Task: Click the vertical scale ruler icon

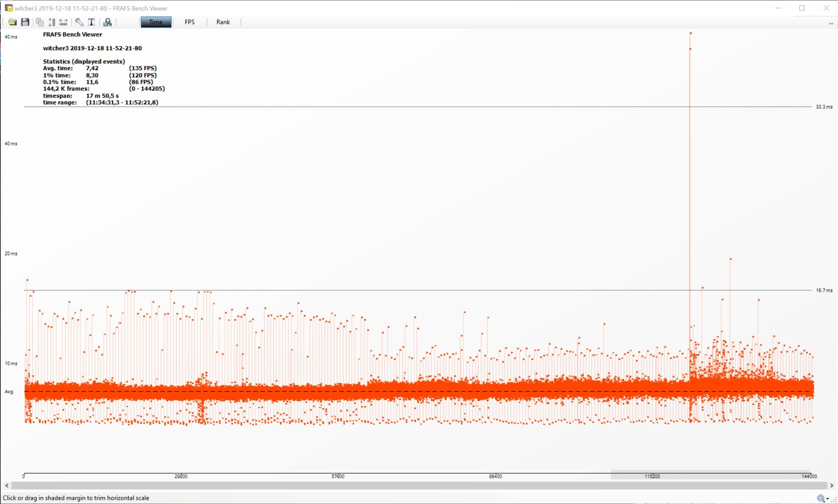Action: [x=52, y=22]
